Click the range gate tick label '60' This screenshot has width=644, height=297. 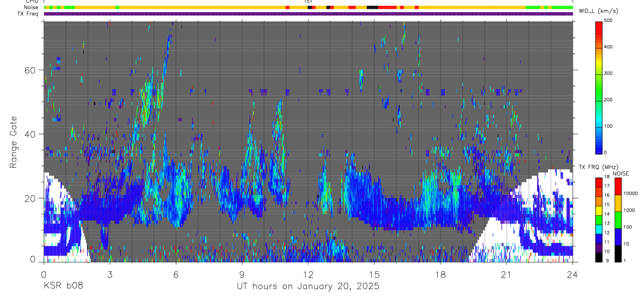point(31,70)
